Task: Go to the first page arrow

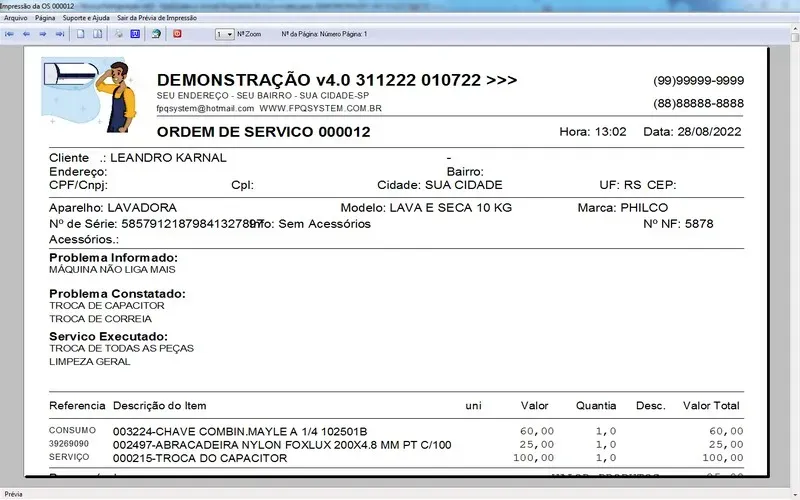Action: pyautogui.click(x=9, y=34)
